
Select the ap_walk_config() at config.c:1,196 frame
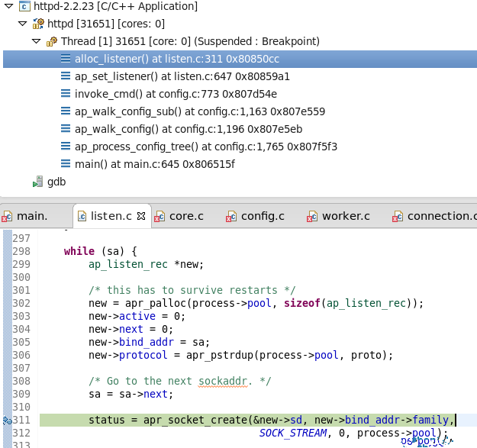(x=189, y=129)
